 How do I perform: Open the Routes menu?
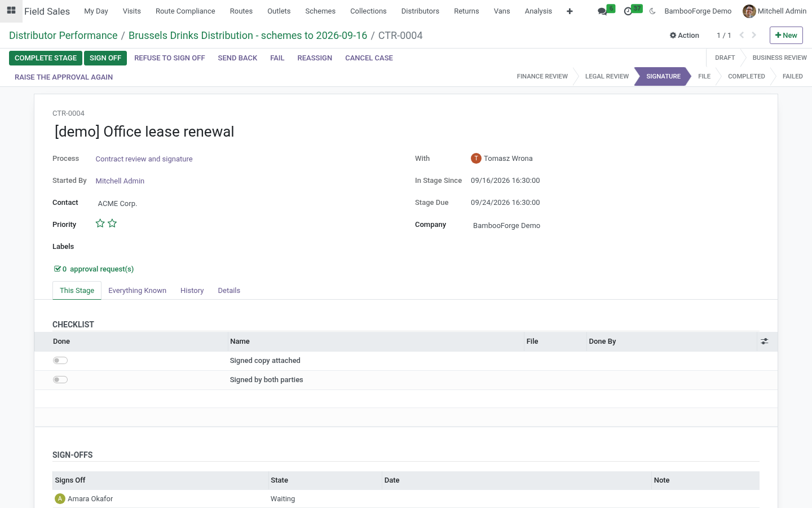click(241, 11)
